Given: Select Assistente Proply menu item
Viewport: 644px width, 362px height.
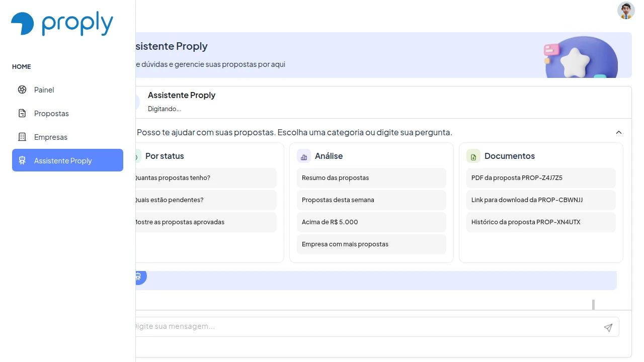Looking at the screenshot, I should (x=67, y=160).
